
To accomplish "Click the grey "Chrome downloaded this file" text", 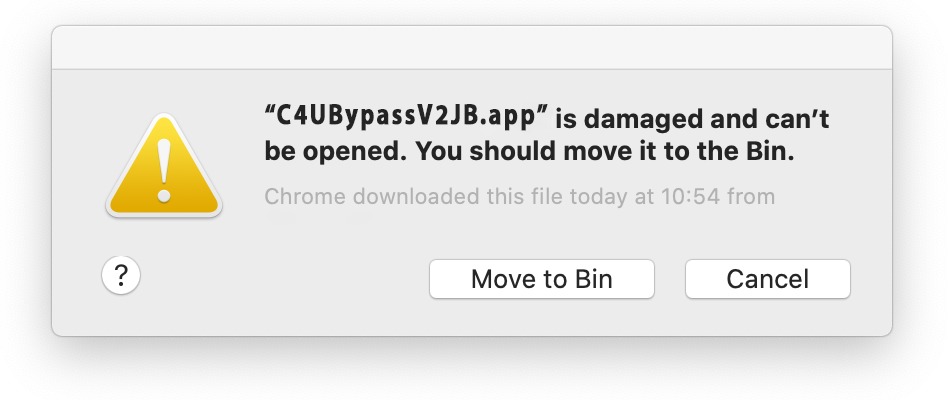I will (x=519, y=197).
